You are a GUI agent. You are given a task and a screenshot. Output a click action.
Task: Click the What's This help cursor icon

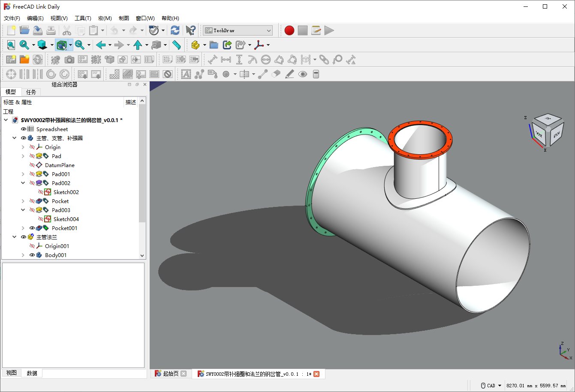point(190,30)
